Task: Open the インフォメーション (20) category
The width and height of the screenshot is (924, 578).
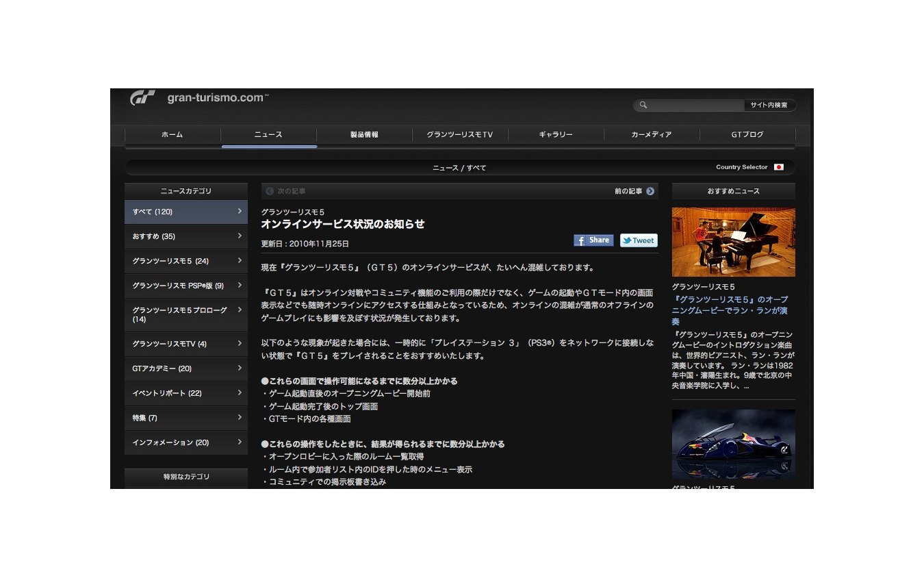Action: pyautogui.click(x=186, y=442)
